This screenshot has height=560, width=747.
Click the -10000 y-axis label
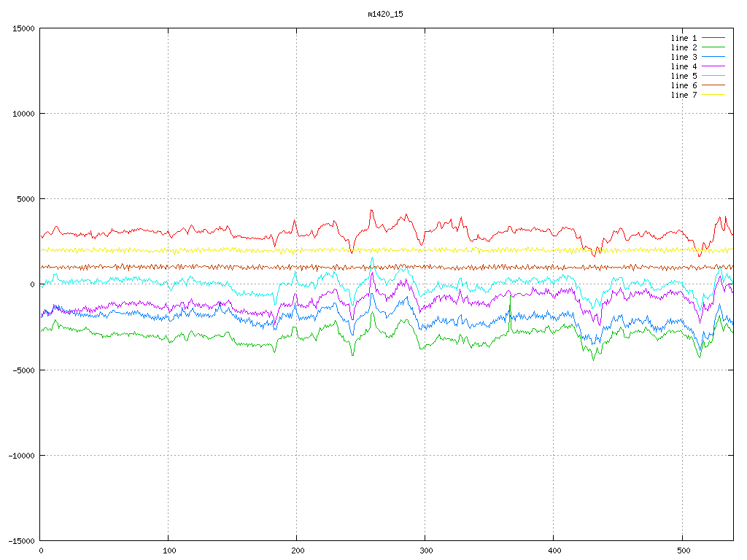(21, 456)
